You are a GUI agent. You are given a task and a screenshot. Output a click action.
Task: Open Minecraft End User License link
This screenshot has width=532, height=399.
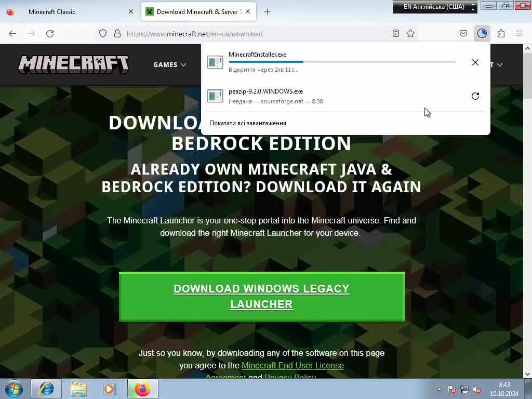point(292,365)
